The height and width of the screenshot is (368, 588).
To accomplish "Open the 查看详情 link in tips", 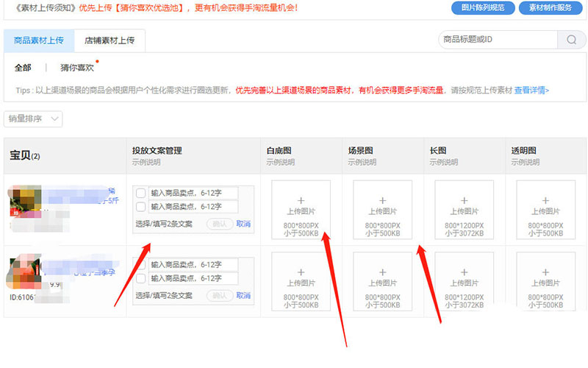I will point(531,91).
